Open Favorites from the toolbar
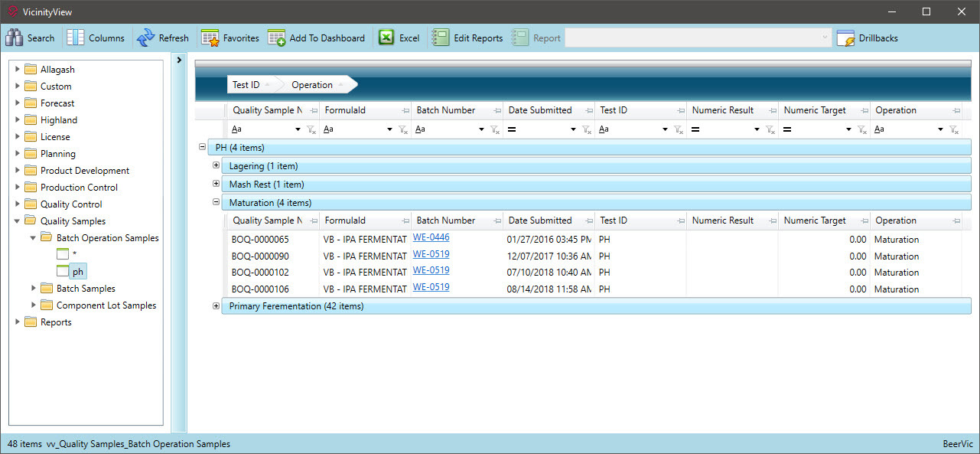Image resolution: width=980 pixels, height=454 pixels. point(230,38)
